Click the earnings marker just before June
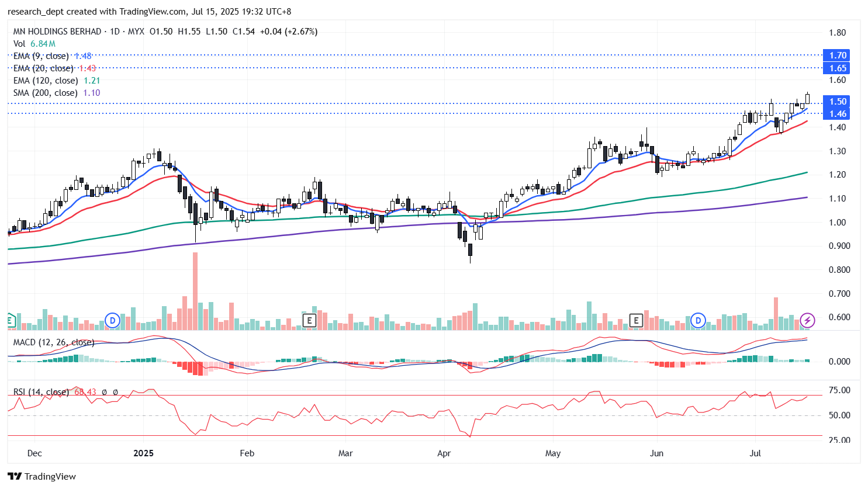The height and width of the screenshot is (489, 868). 636,320
